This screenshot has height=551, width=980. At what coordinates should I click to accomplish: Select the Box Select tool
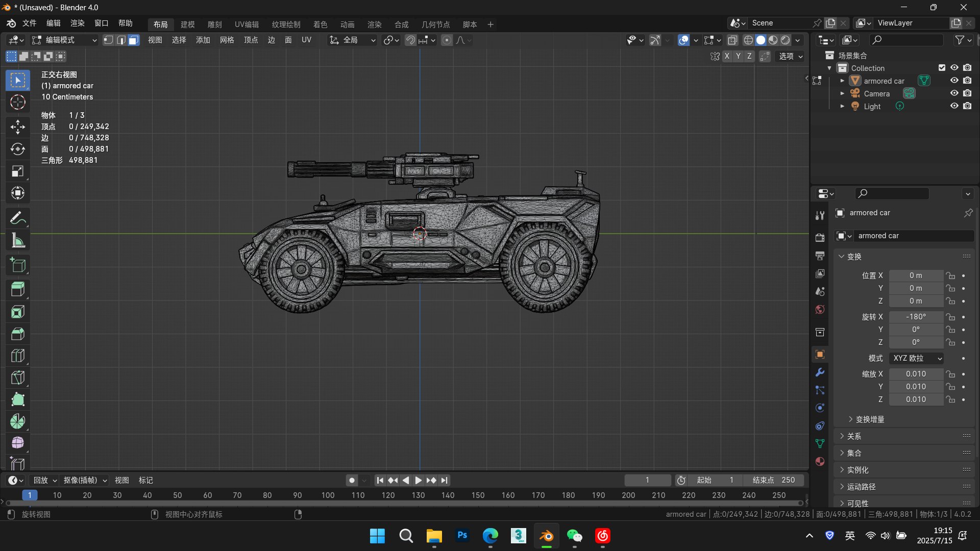[x=18, y=81]
